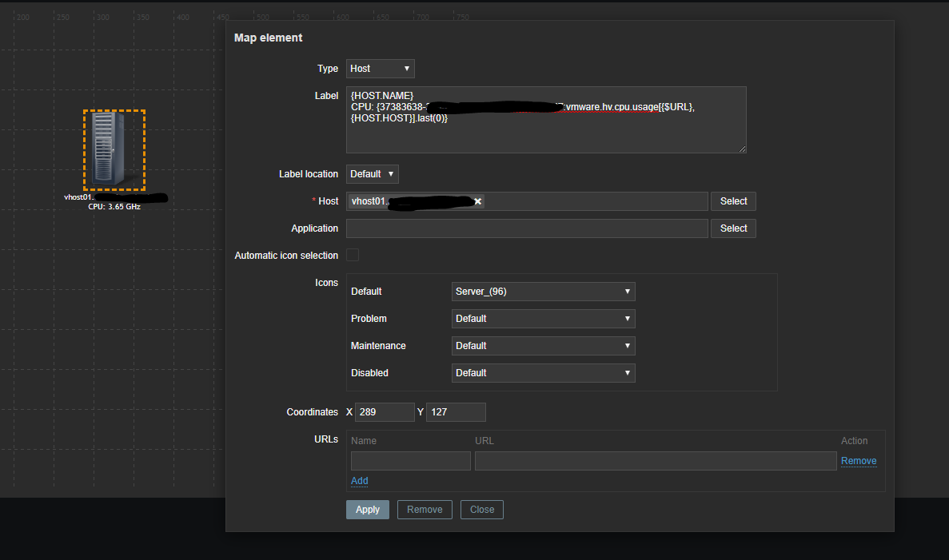Select the server icon on the map
Viewport: 949px width, 560px height.
[114, 149]
